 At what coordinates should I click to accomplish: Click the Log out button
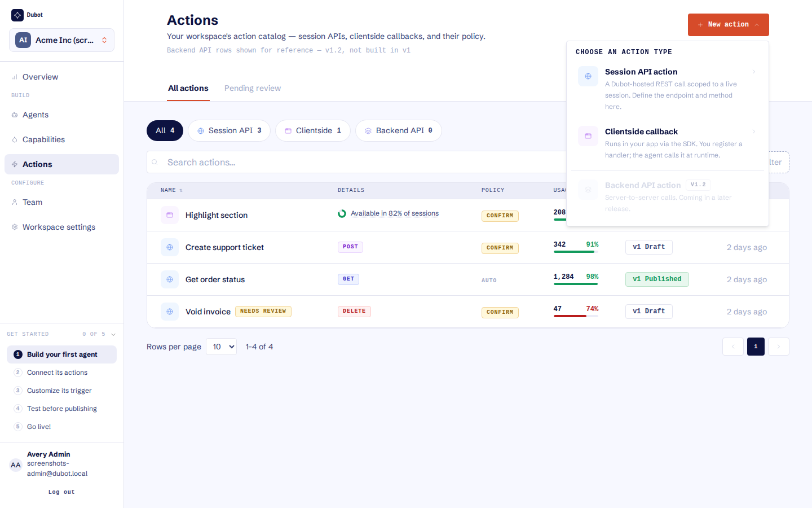click(61, 492)
